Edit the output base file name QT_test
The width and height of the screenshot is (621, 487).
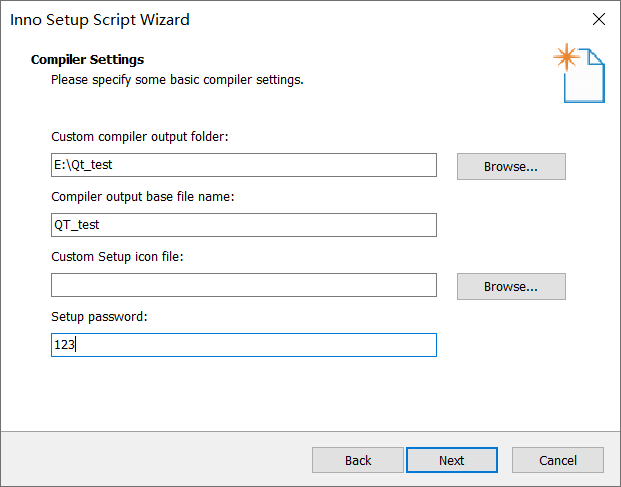click(244, 225)
